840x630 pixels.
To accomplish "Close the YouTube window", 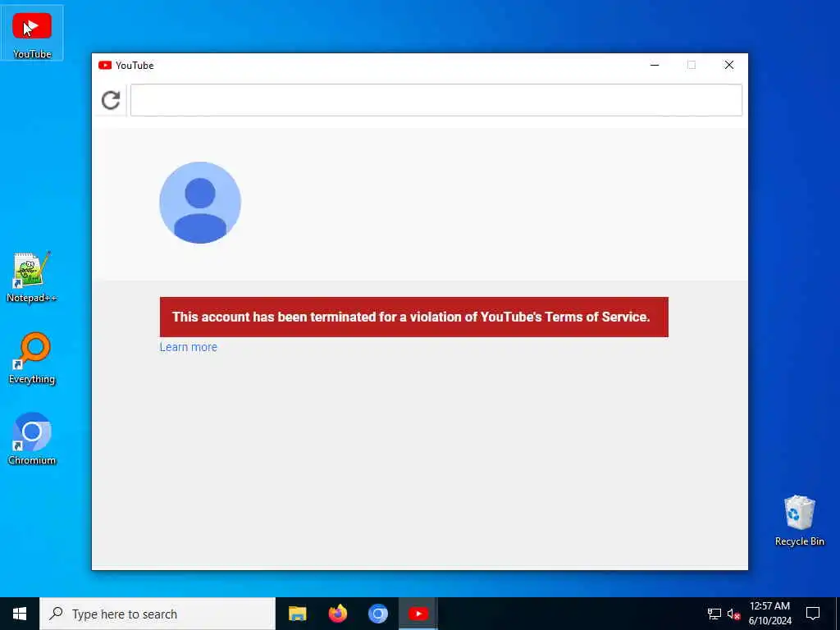I will click(x=729, y=65).
